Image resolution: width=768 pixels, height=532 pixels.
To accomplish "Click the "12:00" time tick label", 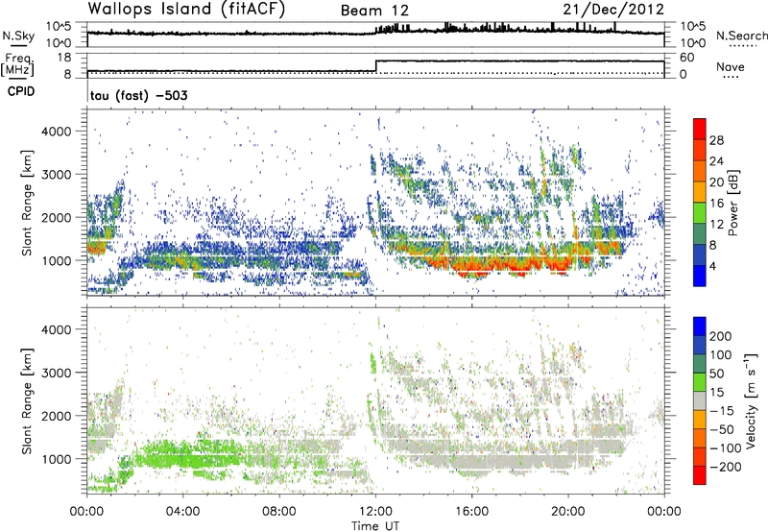I will click(375, 512).
